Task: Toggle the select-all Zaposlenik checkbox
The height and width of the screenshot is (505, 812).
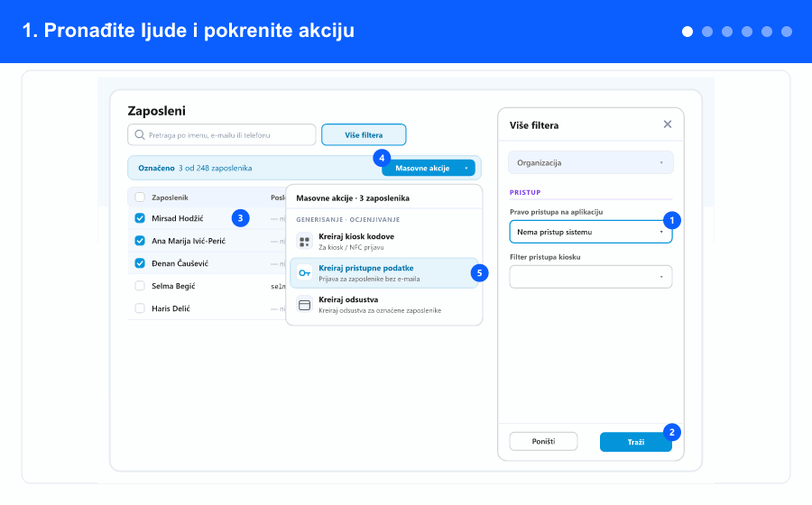Action: 140,197
